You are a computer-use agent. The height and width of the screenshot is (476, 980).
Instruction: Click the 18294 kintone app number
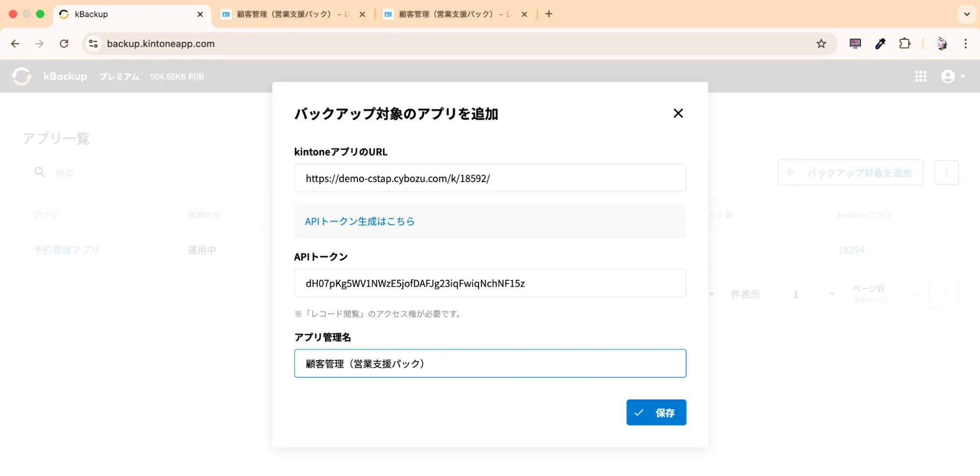[851, 250]
